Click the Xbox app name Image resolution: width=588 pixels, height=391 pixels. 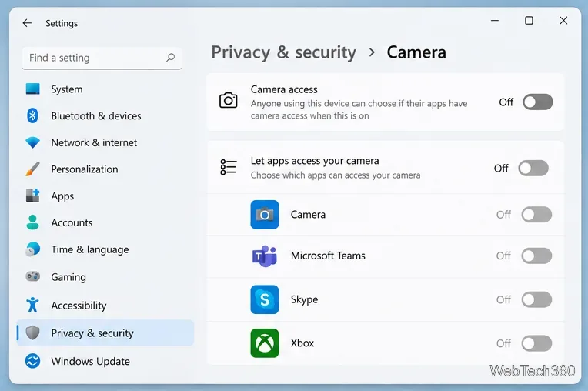tap(302, 343)
